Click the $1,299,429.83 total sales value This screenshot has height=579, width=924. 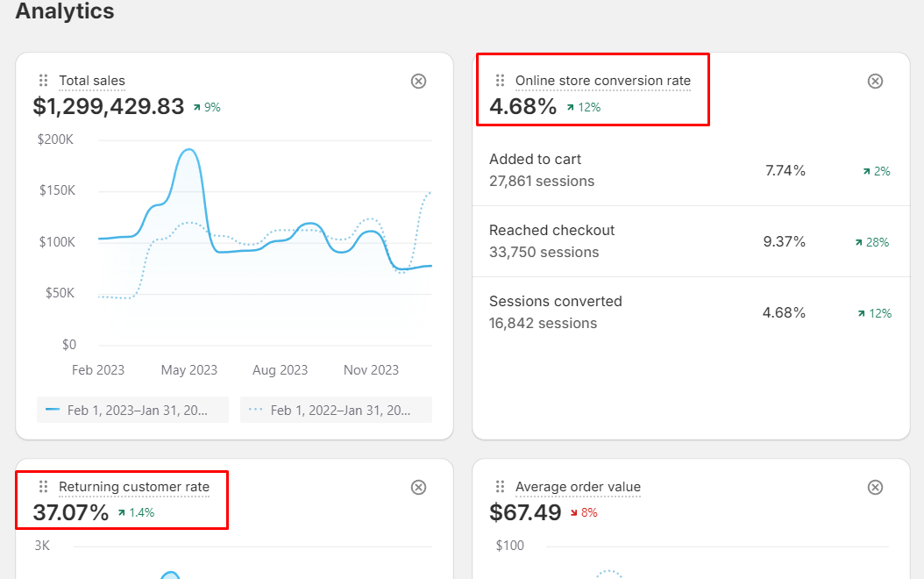point(109,107)
